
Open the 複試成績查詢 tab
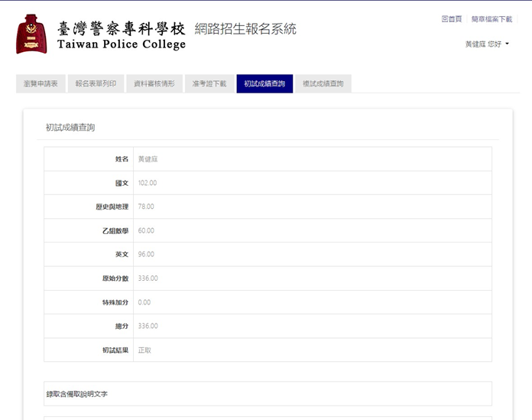tap(323, 83)
